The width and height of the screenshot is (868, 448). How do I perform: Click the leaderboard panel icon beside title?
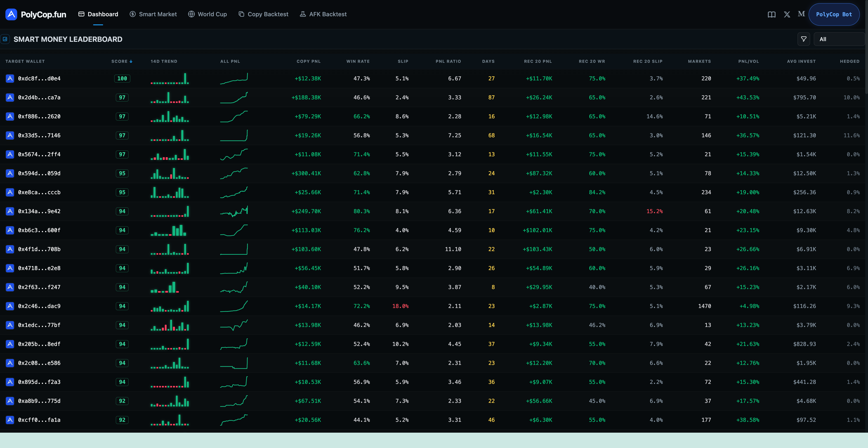coord(5,39)
